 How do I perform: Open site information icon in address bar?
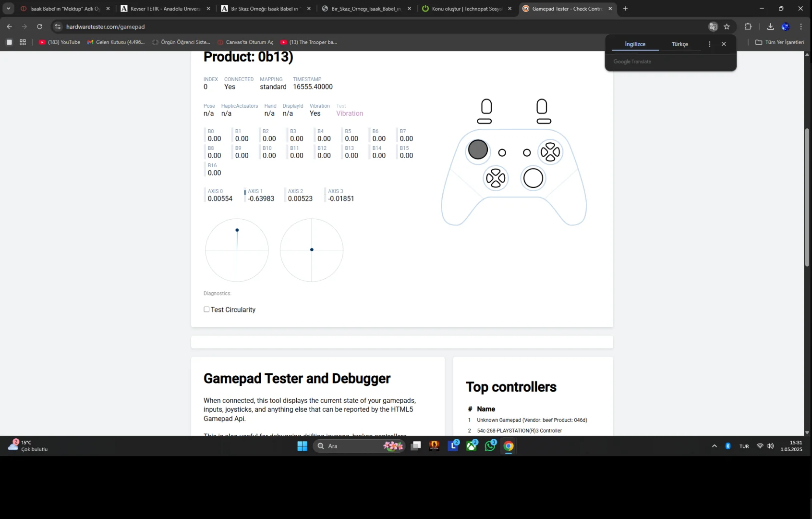[58, 26]
